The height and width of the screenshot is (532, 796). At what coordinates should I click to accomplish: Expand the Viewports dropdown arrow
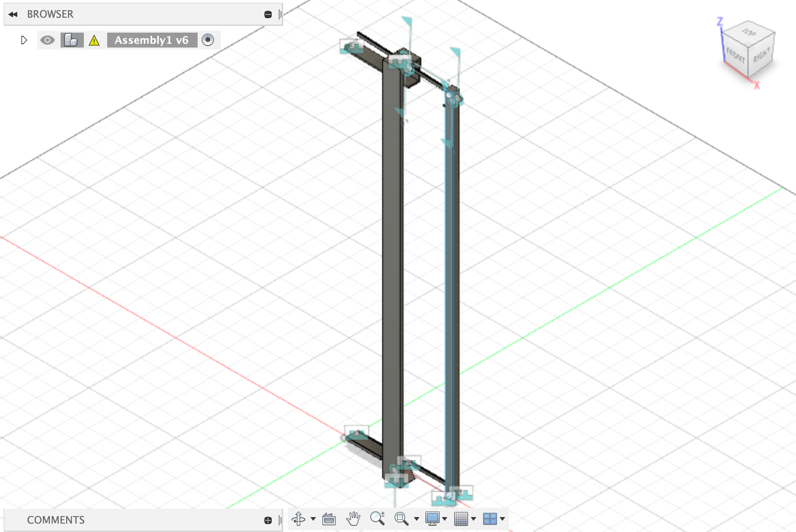[x=502, y=518]
